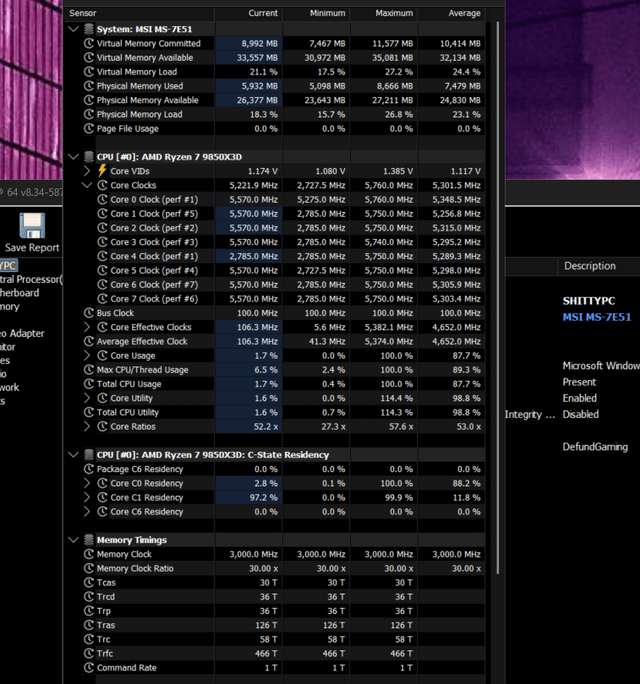Collapse the Memory Timings sensor group
The width and height of the screenshot is (640, 684).
73,540
